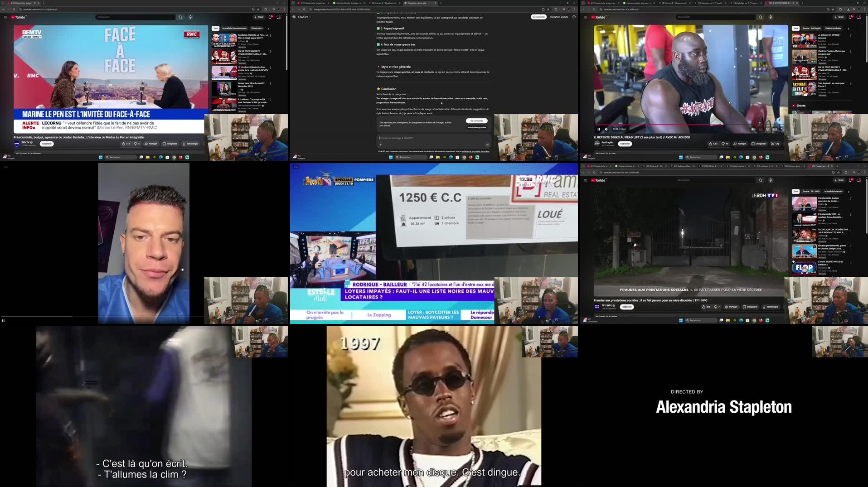The image size is (868, 487).
Task: Click S'abonner next to the BFMTV channel
Action: (47, 144)
